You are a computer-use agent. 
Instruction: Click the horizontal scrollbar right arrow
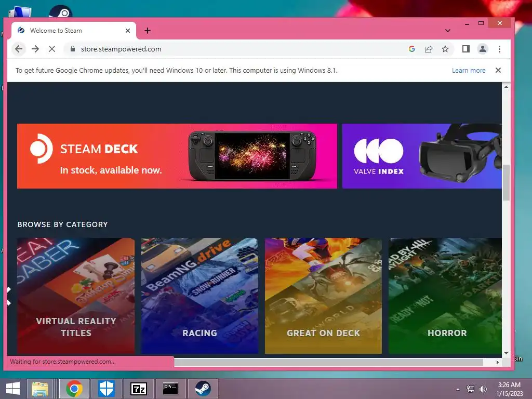click(x=497, y=362)
